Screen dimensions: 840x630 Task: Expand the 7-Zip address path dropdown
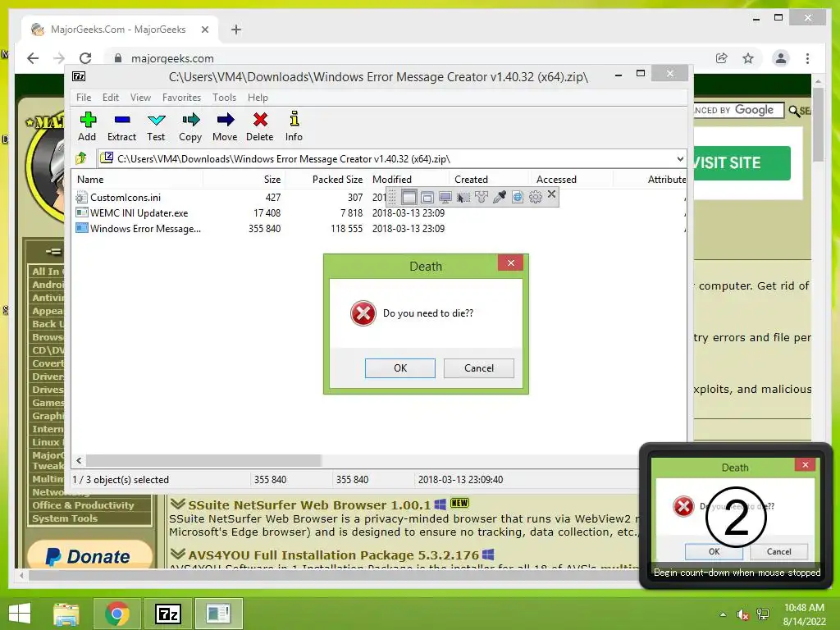tap(680, 159)
